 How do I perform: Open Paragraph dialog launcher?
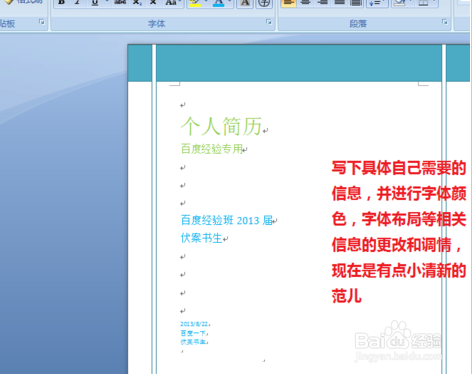coord(445,22)
